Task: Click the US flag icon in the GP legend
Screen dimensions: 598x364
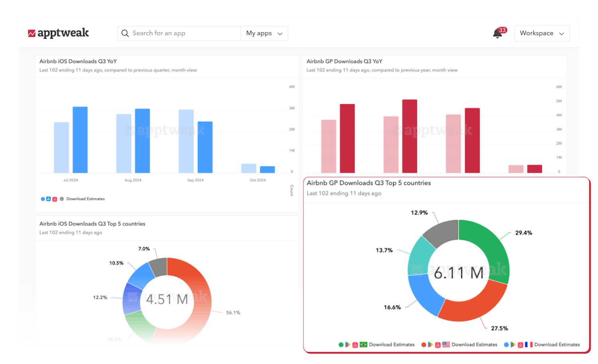Action: 447,344
